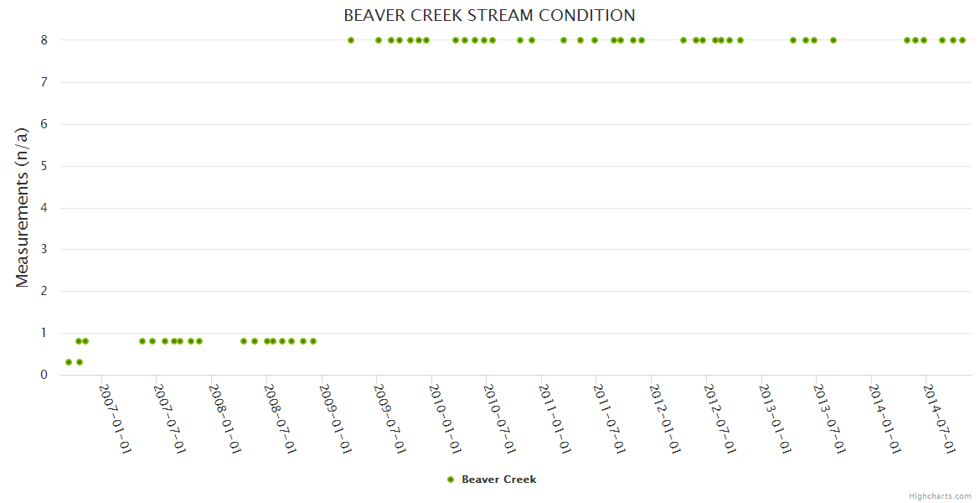Click the 2009-01-01 x-axis date label
The image size is (980, 503).
click(x=335, y=417)
